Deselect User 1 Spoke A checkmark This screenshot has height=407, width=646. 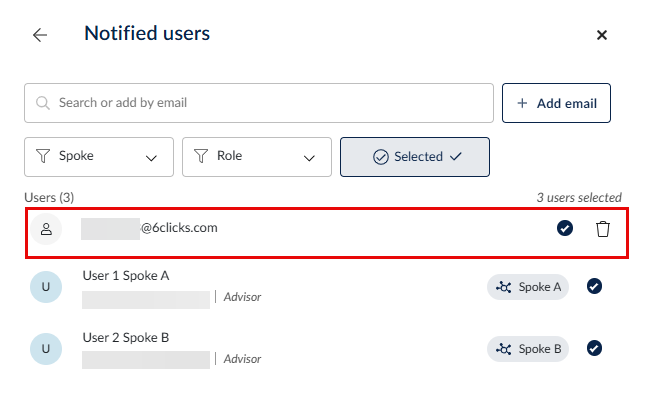[594, 287]
